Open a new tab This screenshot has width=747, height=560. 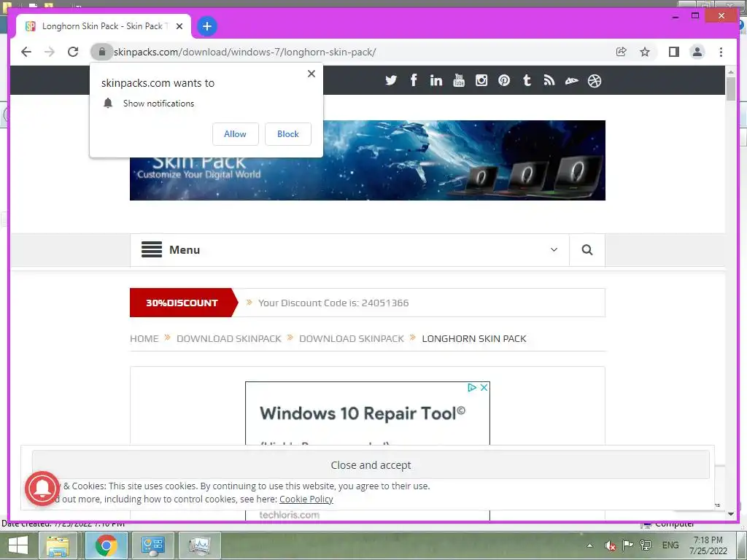coord(206,26)
